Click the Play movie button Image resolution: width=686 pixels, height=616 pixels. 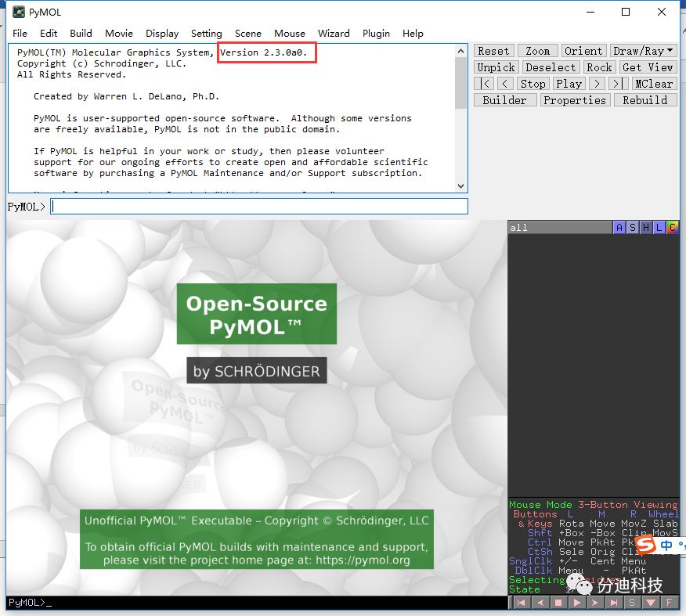(x=569, y=84)
